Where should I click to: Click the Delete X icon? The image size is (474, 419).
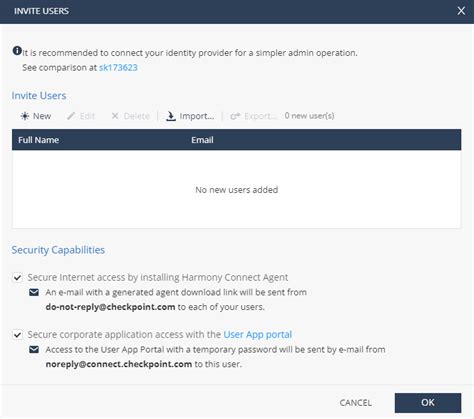pos(115,116)
